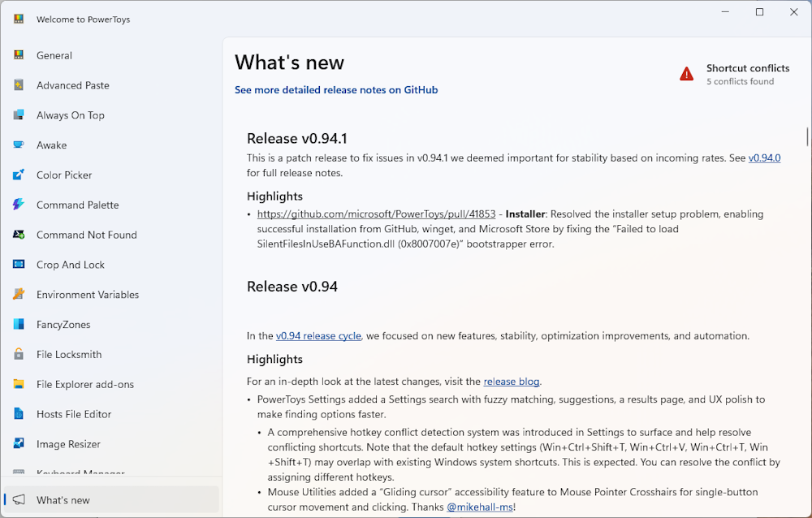This screenshot has height=518, width=812.
Task: Click the General sidebar icon
Action: (x=19, y=55)
